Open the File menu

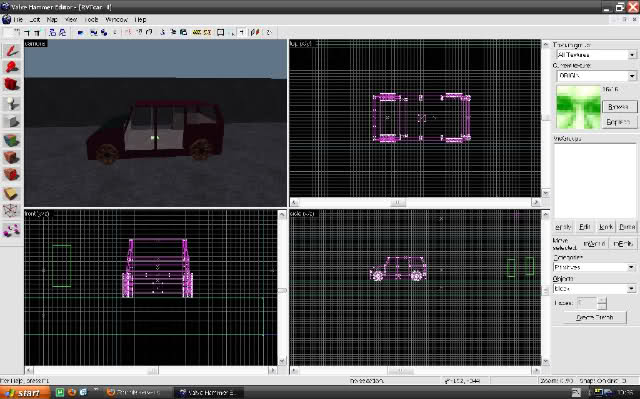click(x=18, y=20)
